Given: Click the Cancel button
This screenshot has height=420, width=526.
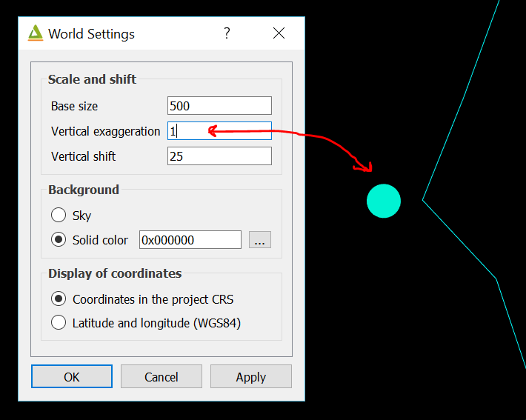Looking at the screenshot, I should click(162, 377).
